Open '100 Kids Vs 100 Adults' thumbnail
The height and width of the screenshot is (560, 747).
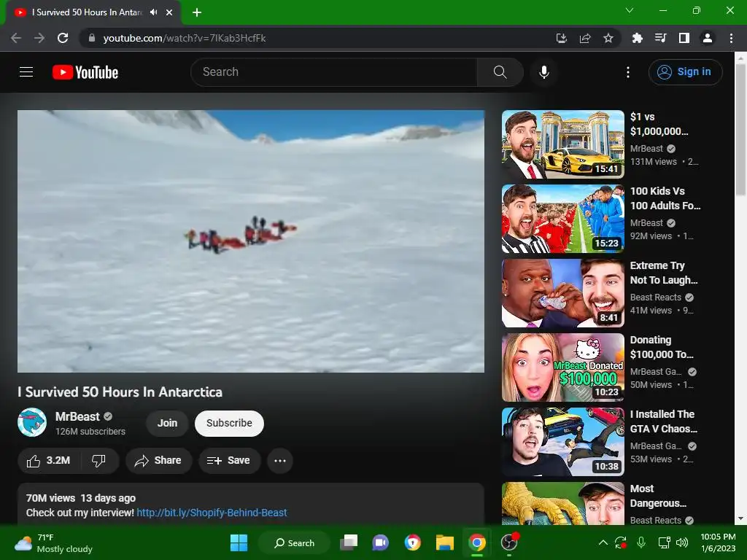(x=562, y=219)
